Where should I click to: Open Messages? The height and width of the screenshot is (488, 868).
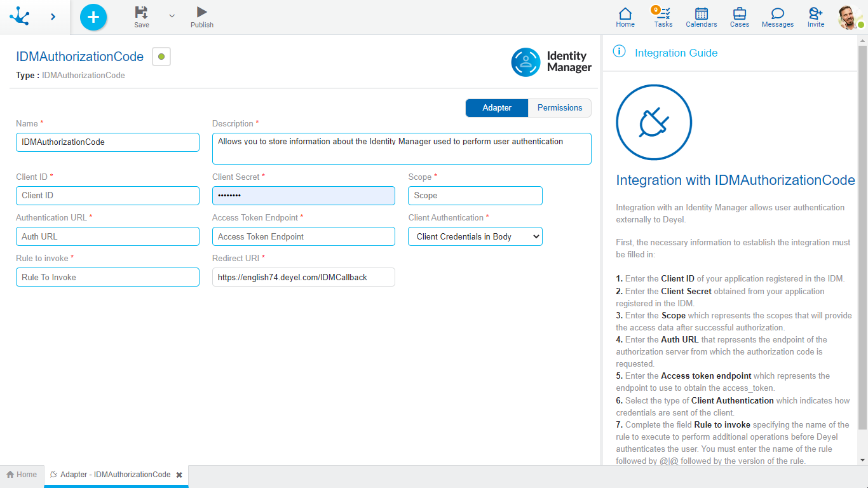point(778,17)
